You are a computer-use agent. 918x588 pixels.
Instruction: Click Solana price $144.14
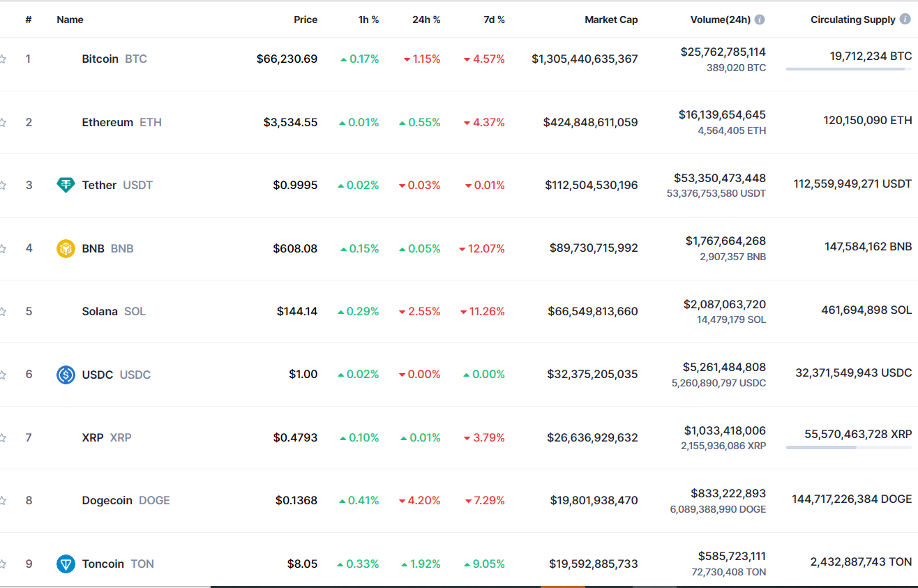click(x=297, y=311)
